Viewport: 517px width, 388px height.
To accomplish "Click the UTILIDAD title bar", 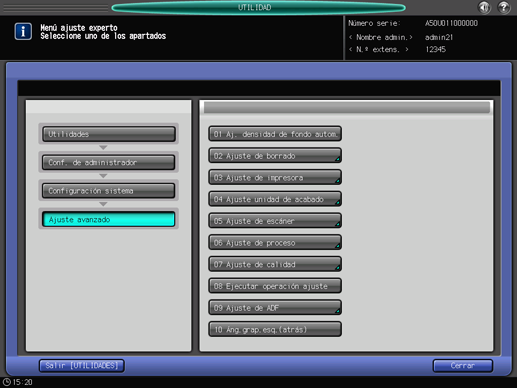I will coord(258,7).
